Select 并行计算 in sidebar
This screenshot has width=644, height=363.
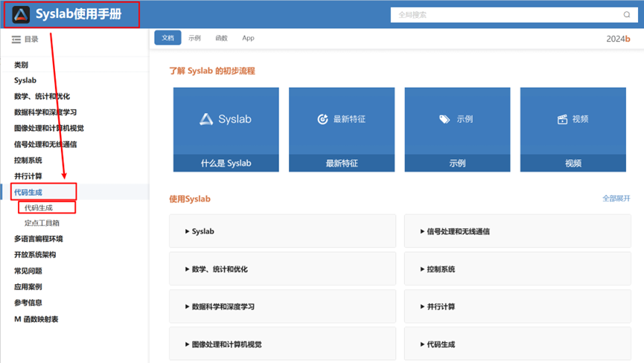point(28,176)
